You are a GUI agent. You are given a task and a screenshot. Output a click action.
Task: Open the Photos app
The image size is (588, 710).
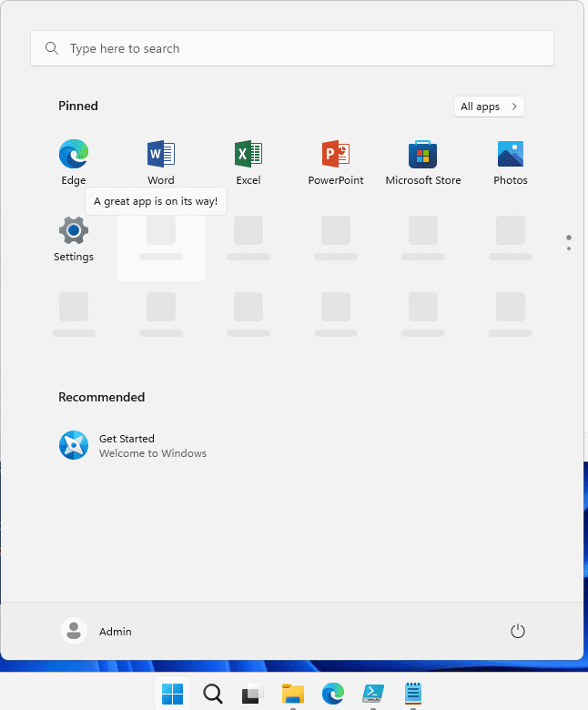coord(510,163)
